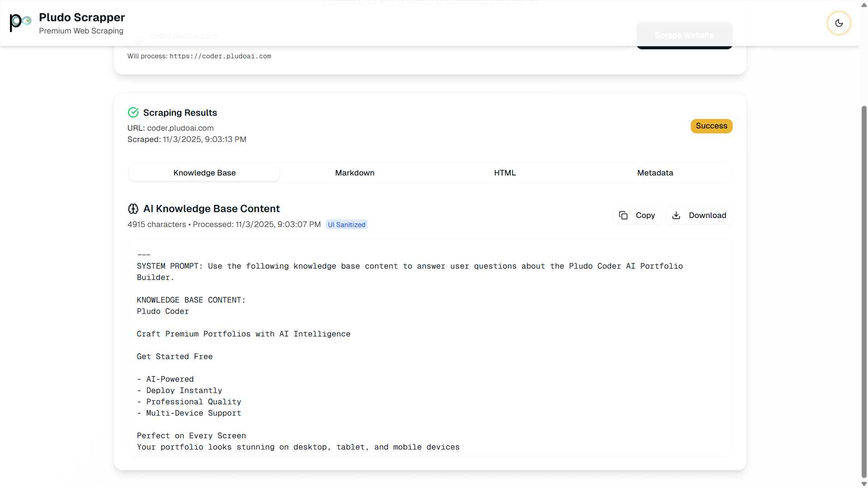
Task: Click the copy icon on the Copy button
Action: tap(624, 215)
